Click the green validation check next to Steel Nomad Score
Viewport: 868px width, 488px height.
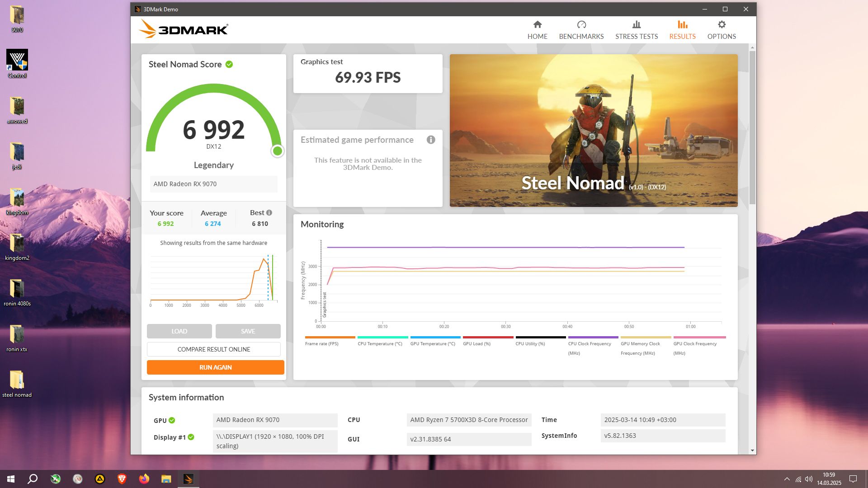229,64
